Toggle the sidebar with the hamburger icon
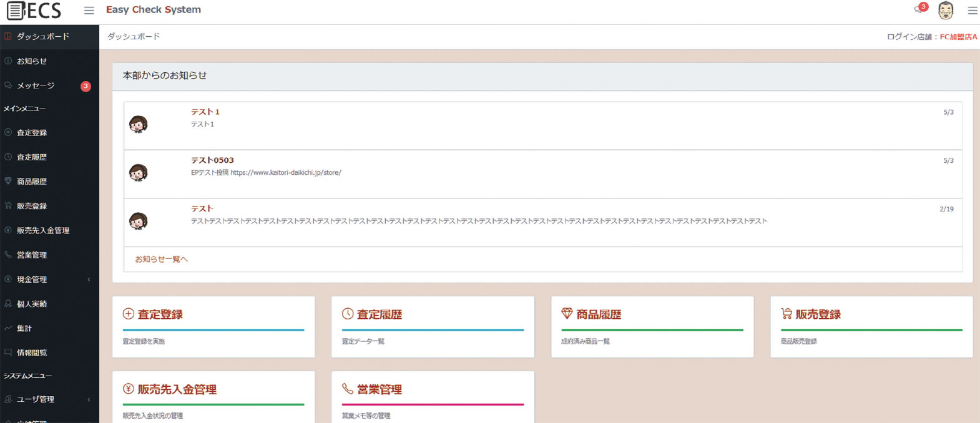The image size is (980, 423). pyautogui.click(x=89, y=11)
